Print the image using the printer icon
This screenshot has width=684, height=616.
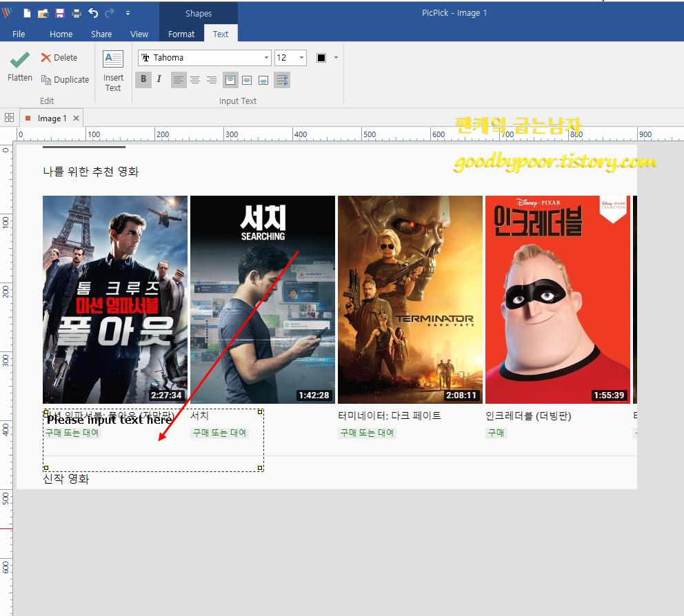[x=77, y=13]
